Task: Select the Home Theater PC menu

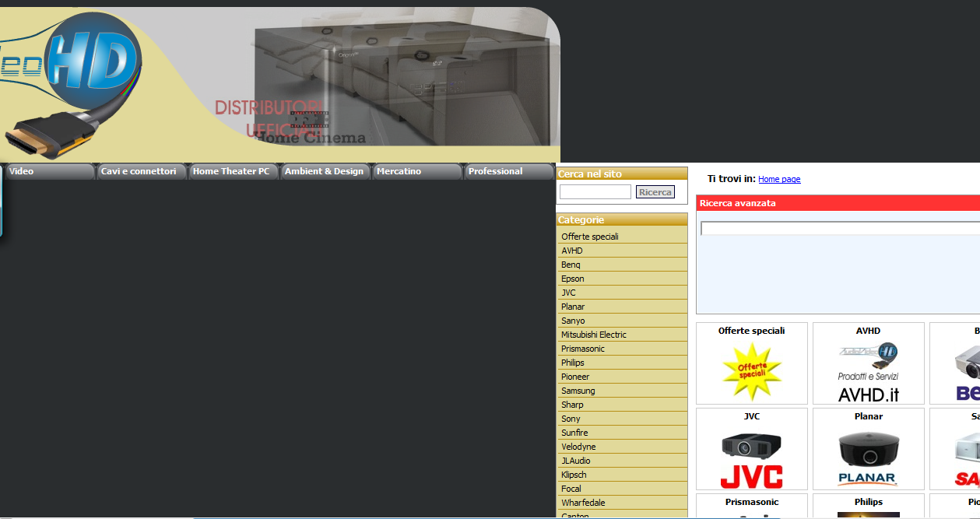Action: [x=234, y=172]
